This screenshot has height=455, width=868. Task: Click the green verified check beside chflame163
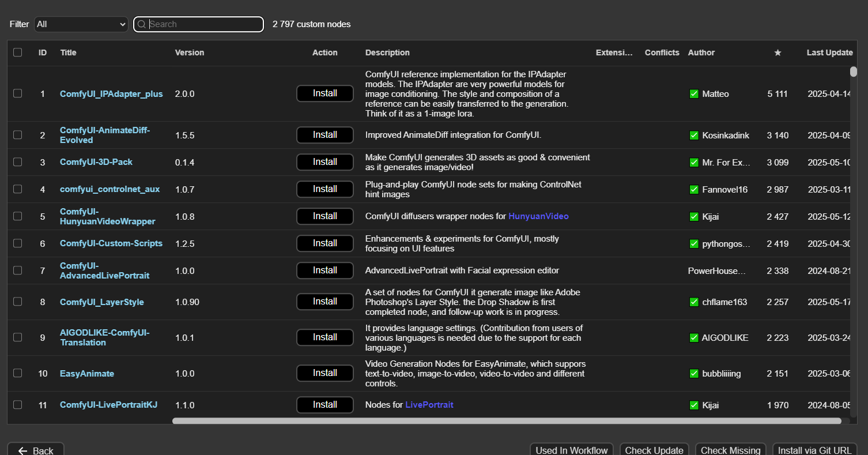pos(694,302)
